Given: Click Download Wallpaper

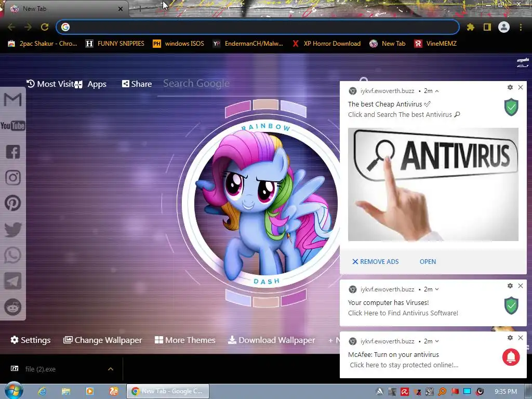Looking at the screenshot, I should click(271, 340).
